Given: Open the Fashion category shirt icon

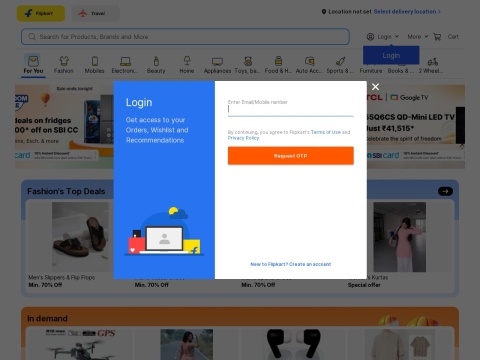Looking at the screenshot, I should (64, 61).
